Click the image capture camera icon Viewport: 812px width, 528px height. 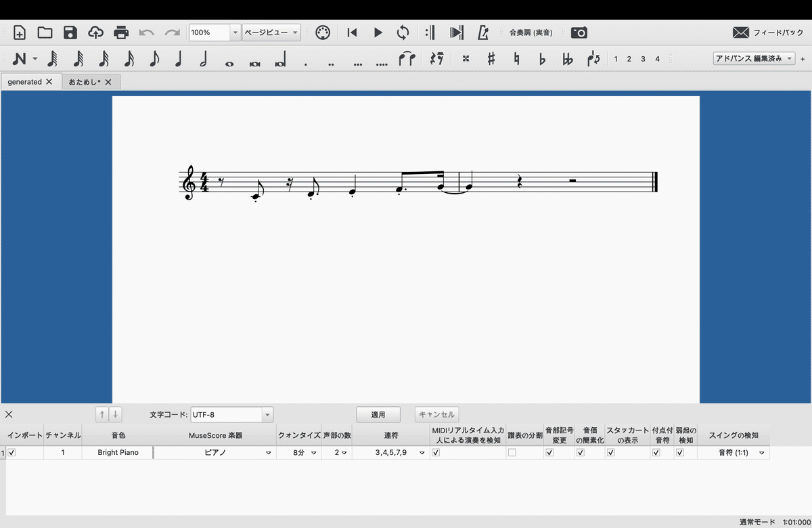(x=579, y=32)
